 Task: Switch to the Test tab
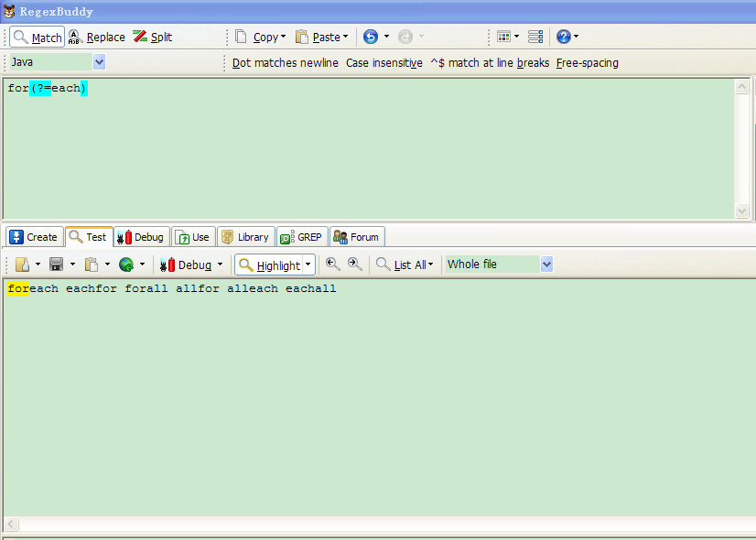tap(89, 237)
